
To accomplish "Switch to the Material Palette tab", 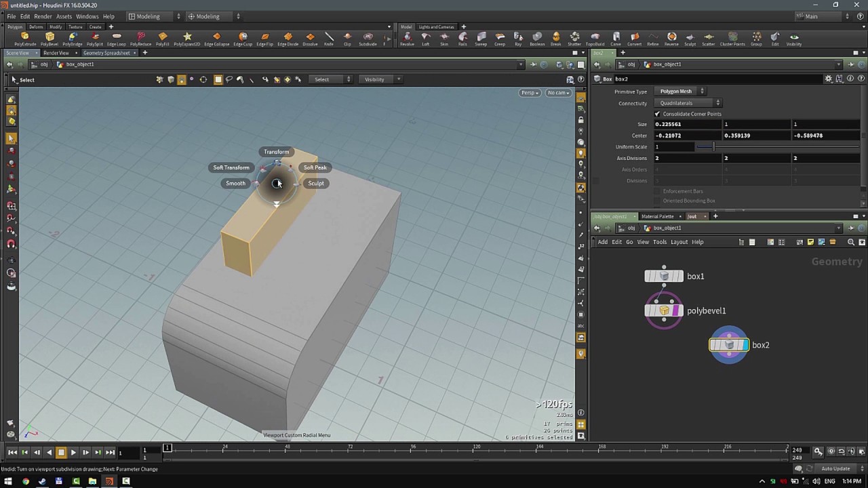I will 658,216.
